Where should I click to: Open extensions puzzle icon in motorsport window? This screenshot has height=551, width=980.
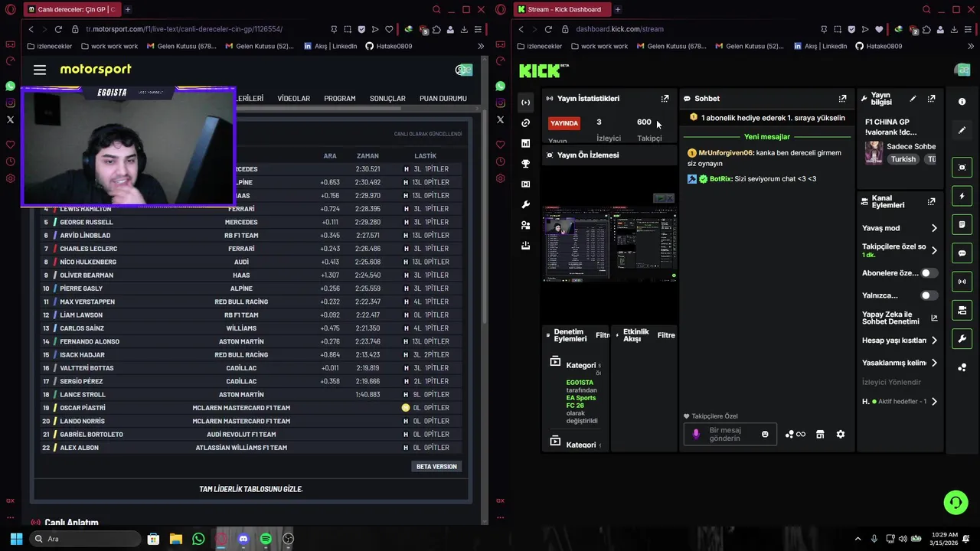(x=436, y=29)
